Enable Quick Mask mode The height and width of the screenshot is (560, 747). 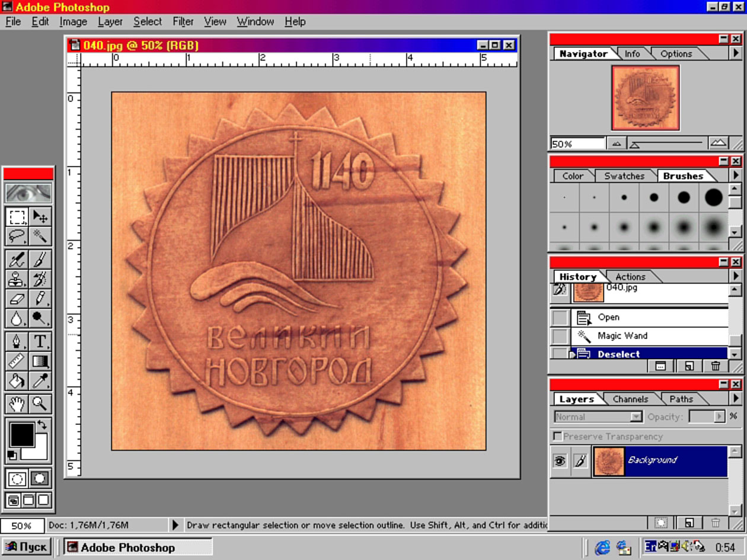pos(40,478)
